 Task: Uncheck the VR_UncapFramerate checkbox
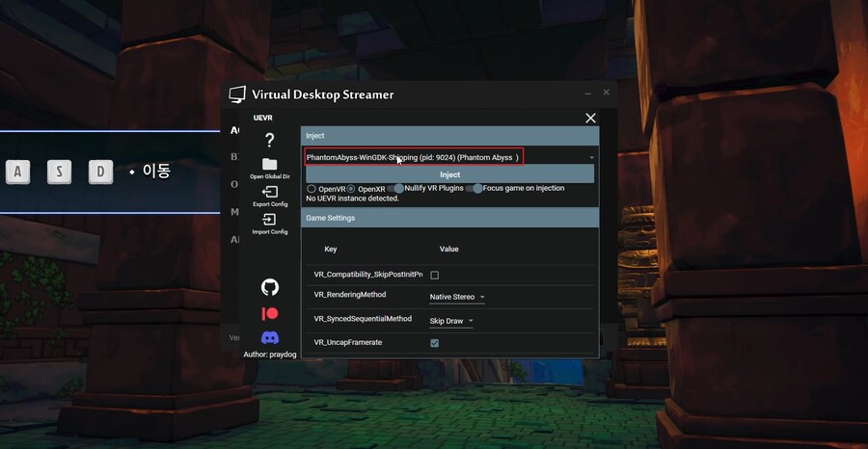pyautogui.click(x=435, y=342)
